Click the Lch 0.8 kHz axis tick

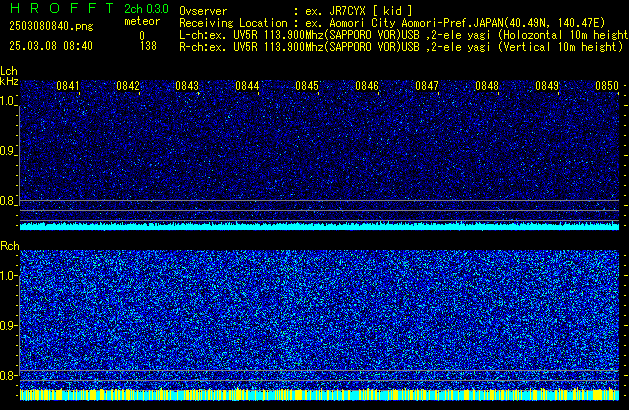click(8, 201)
